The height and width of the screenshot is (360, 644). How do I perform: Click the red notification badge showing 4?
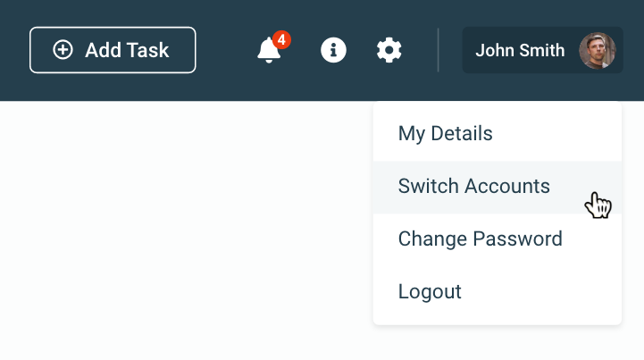[282, 39]
